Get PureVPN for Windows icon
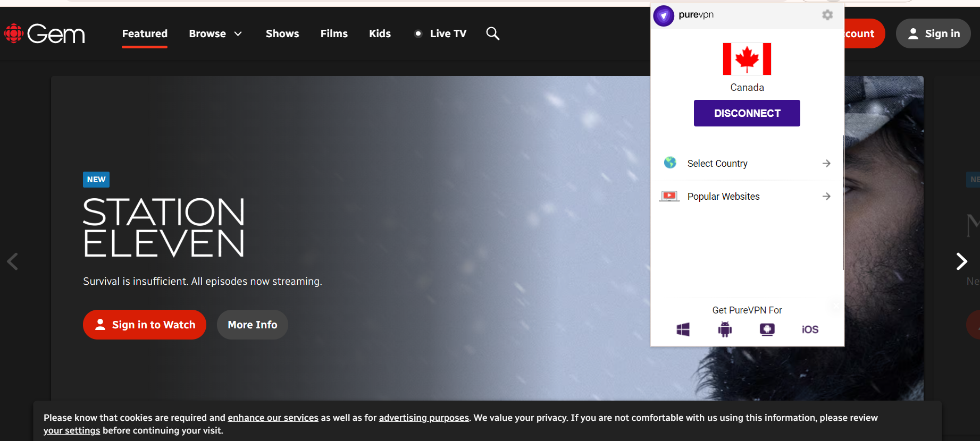 [683, 329]
